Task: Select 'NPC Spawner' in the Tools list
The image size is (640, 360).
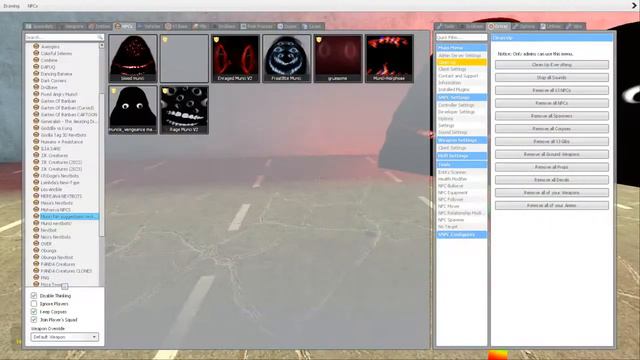Action: (x=462, y=220)
